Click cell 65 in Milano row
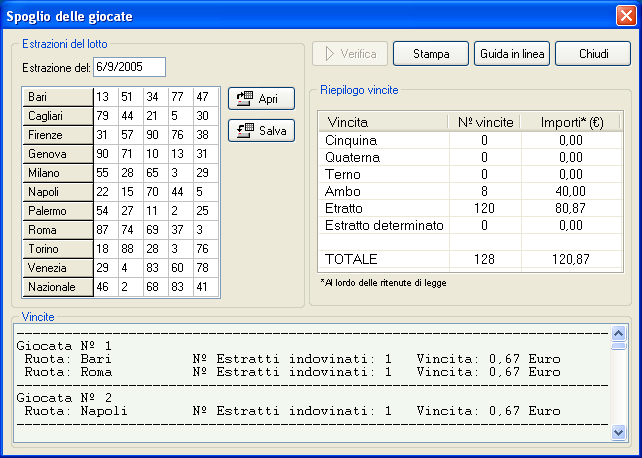The width and height of the screenshot is (642, 458). pyautogui.click(x=156, y=173)
